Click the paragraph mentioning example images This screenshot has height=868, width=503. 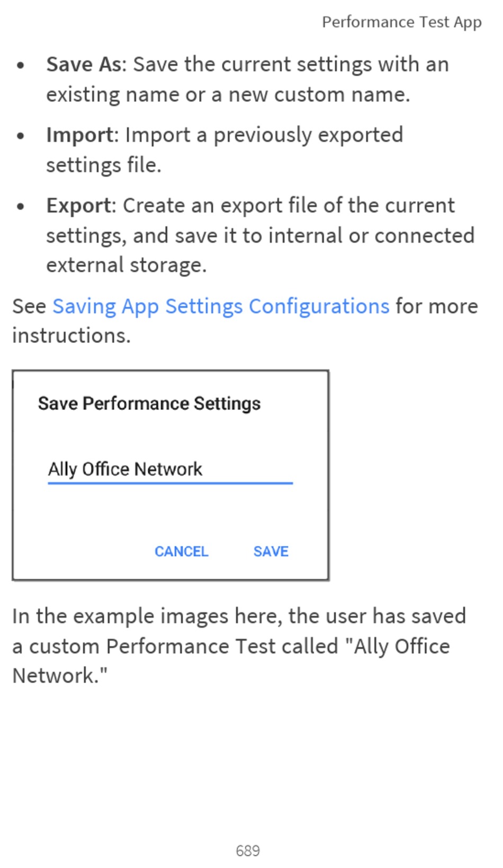click(239, 645)
